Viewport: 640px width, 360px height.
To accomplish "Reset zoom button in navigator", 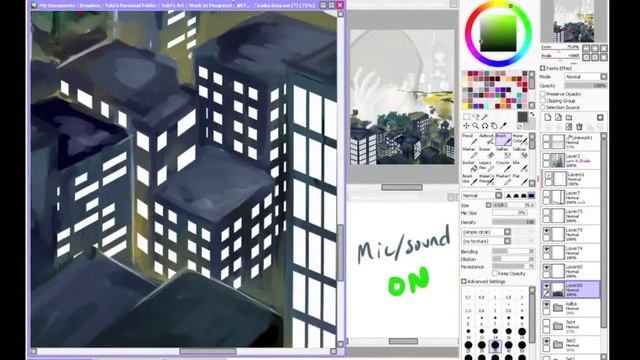I will point(603,48).
